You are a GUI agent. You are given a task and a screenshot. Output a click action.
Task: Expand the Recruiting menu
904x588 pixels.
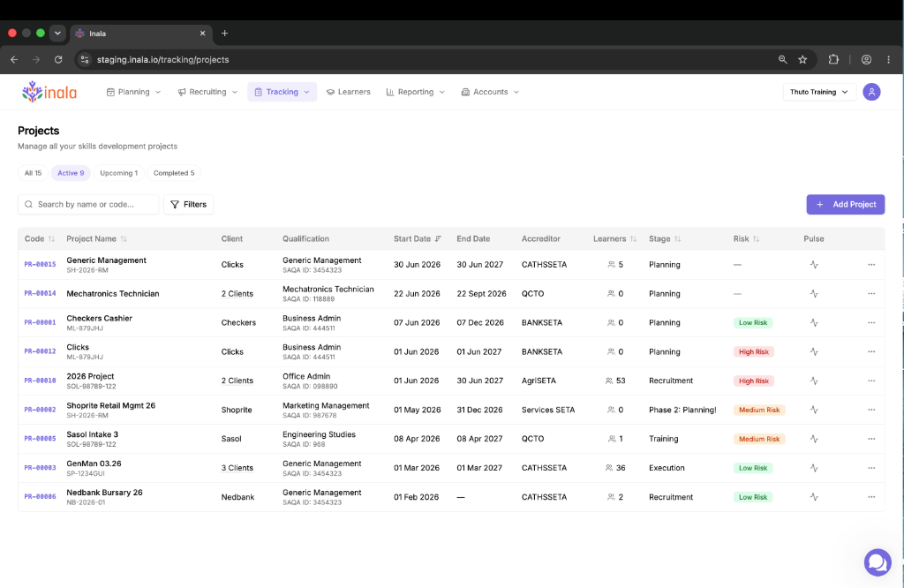[207, 92]
